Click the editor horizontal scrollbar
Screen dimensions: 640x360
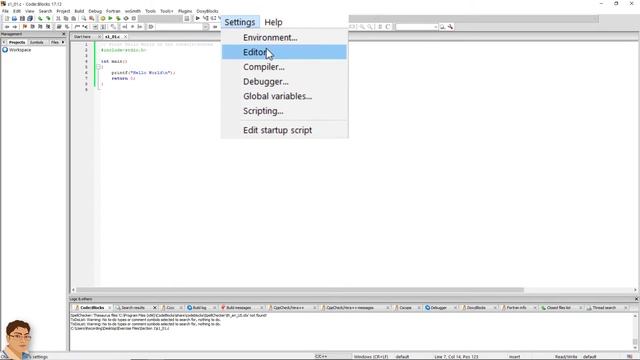coord(300,290)
